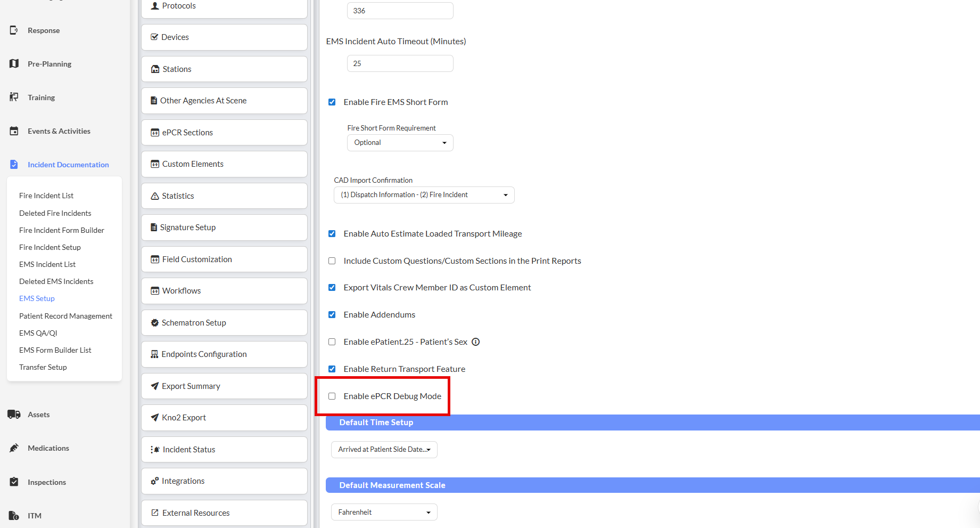This screenshot has height=528, width=980.
Task: Click the Response icon in sidebar
Action: (x=14, y=30)
